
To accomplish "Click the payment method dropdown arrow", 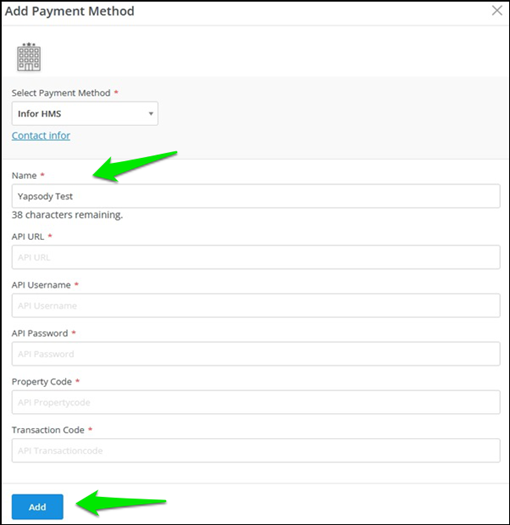I will [151, 114].
